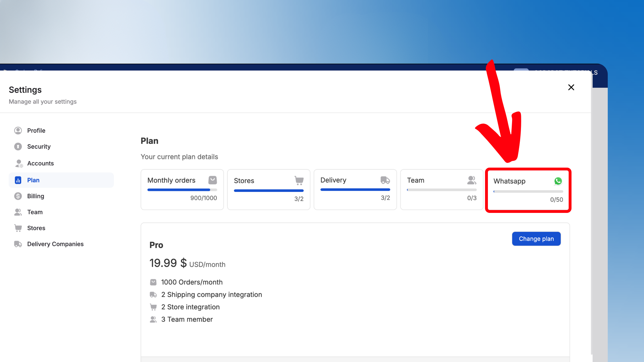The height and width of the screenshot is (362, 644).
Task: Select Security in the sidebar menu
Action: coord(39,147)
